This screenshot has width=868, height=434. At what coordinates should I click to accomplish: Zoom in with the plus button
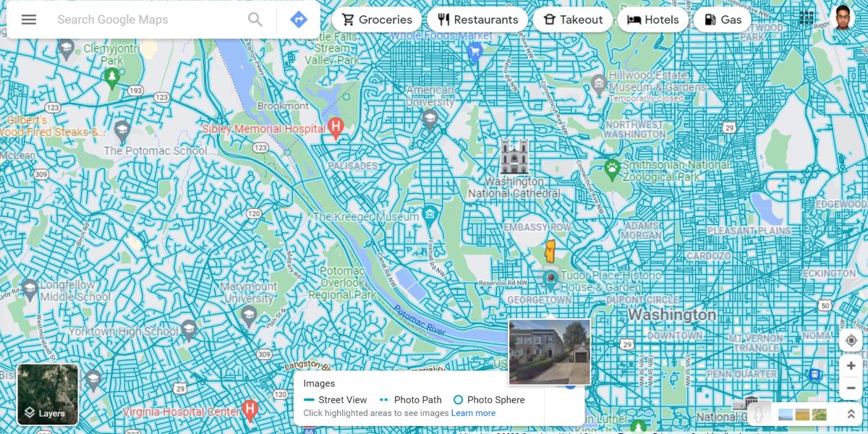(x=851, y=365)
